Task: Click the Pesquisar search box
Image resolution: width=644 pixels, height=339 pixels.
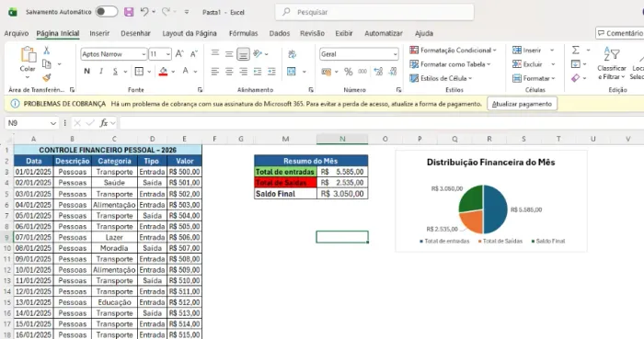Action: [x=374, y=12]
